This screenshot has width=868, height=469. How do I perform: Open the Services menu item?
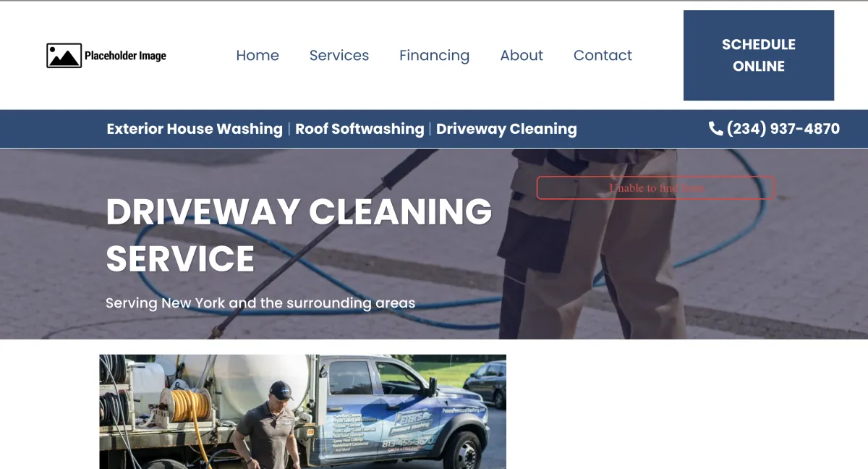point(339,56)
